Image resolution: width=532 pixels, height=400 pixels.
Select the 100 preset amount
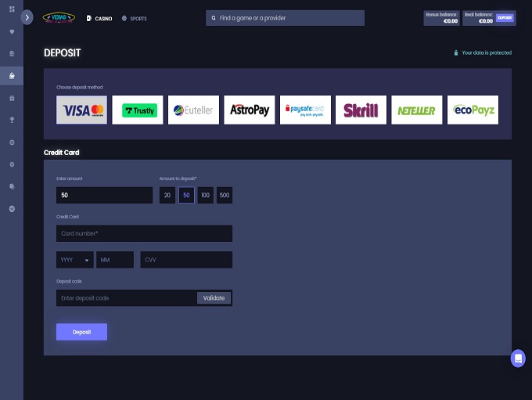tap(205, 195)
